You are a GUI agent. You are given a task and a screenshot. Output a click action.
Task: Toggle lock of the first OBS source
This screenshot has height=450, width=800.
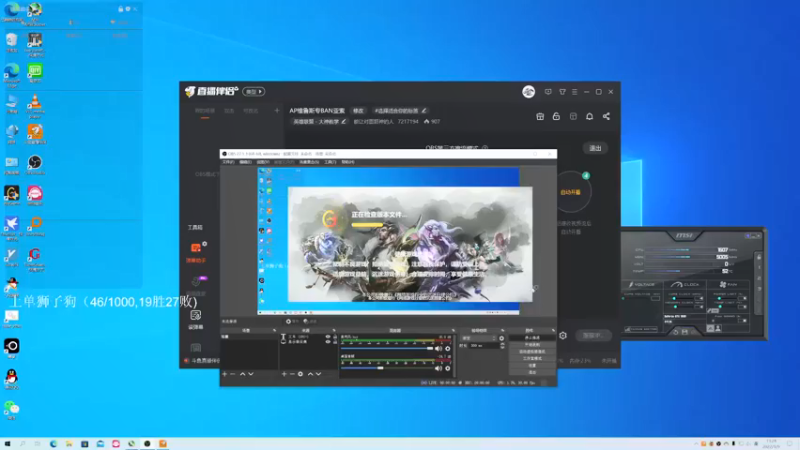[335, 337]
